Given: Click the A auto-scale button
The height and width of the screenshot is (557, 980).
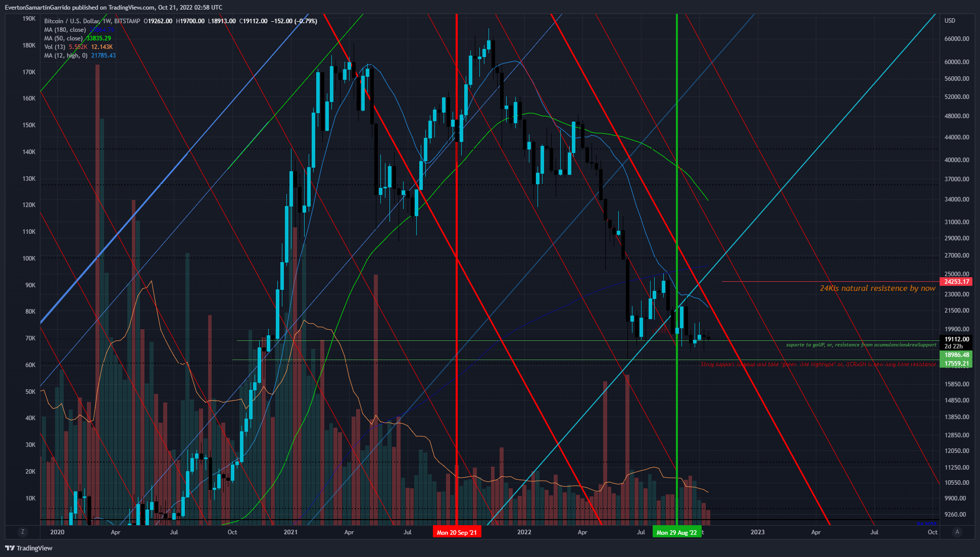Looking at the screenshot, I should (957, 532).
